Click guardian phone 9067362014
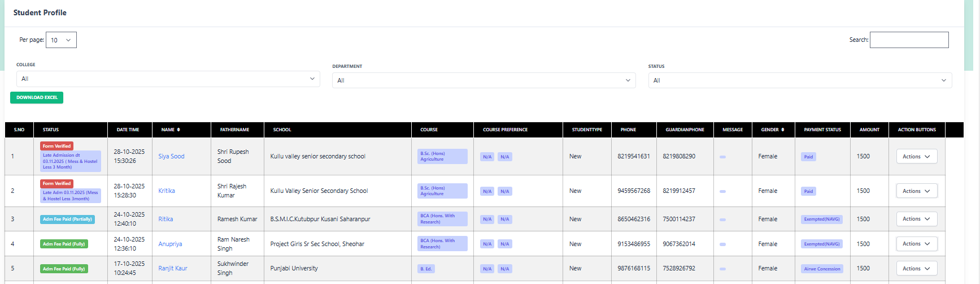980x284 pixels. 679,244
